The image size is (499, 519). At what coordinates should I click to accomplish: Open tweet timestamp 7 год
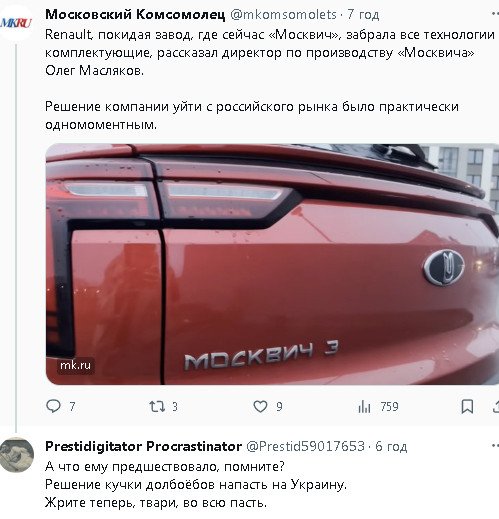point(363,15)
